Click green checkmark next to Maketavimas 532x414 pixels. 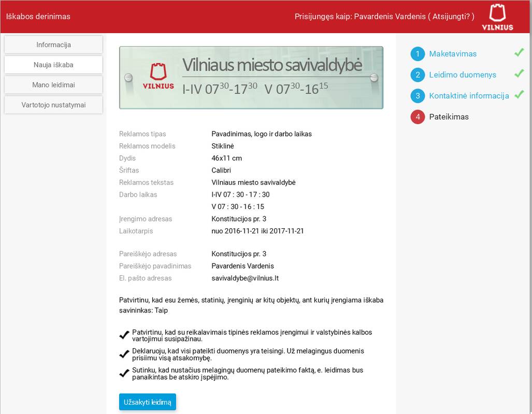click(519, 53)
